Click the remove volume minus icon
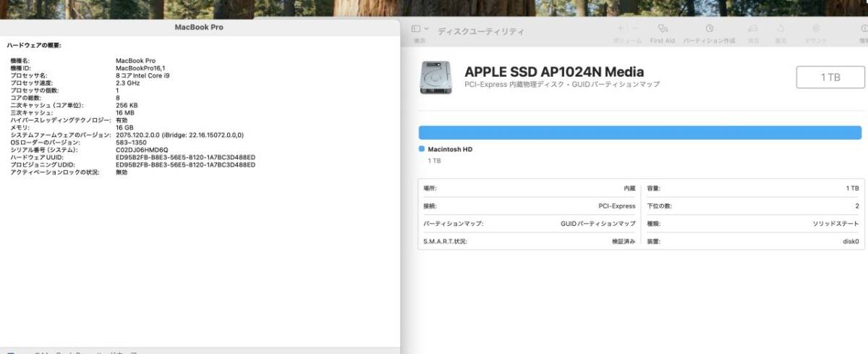This screenshot has height=354, width=868. (634, 29)
